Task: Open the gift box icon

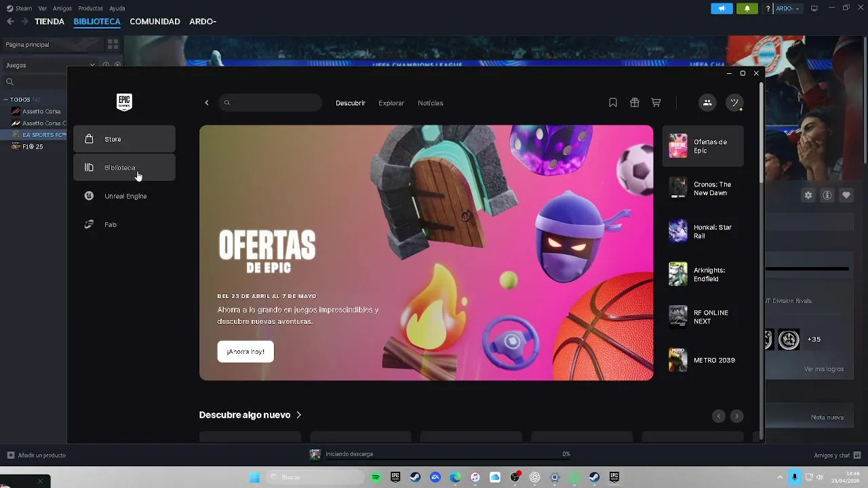Action: [635, 102]
